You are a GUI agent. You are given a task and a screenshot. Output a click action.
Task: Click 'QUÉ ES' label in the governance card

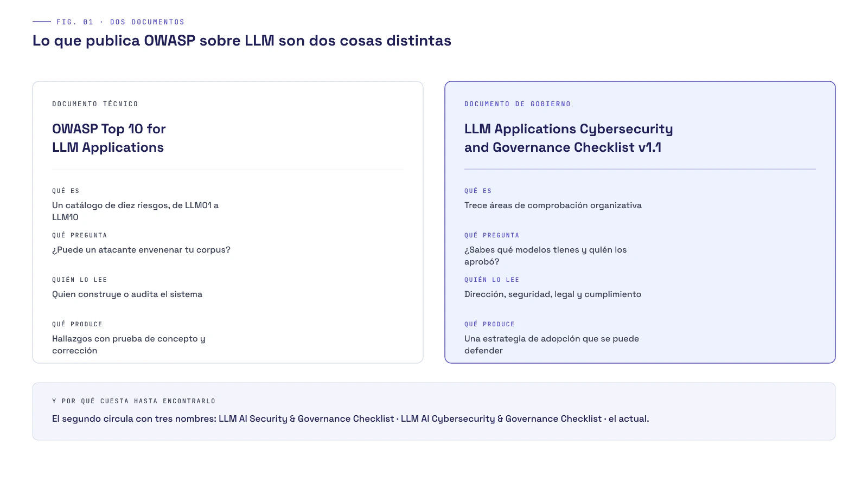[478, 191]
